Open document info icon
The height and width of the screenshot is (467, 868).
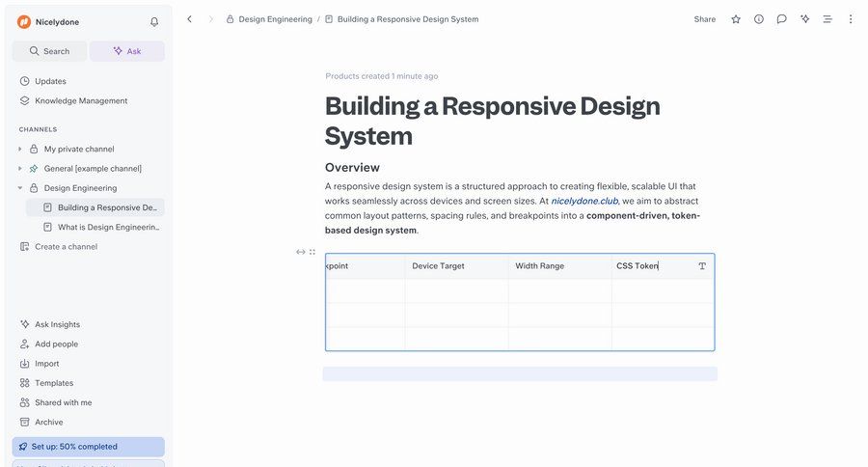pos(759,19)
